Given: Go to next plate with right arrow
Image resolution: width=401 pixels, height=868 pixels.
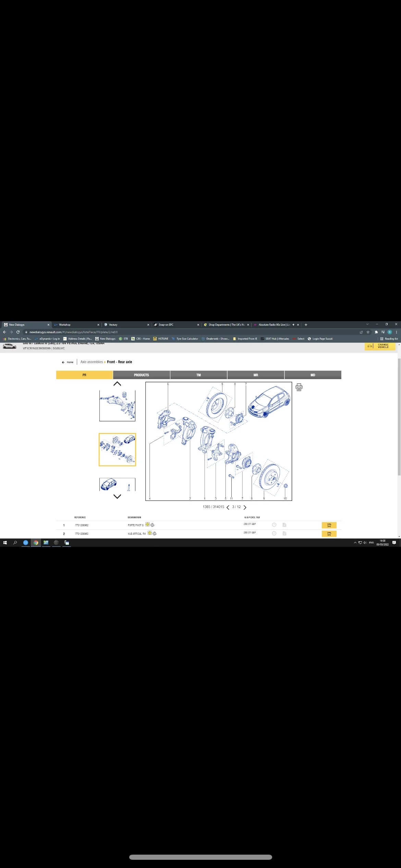Looking at the screenshot, I should (x=245, y=507).
